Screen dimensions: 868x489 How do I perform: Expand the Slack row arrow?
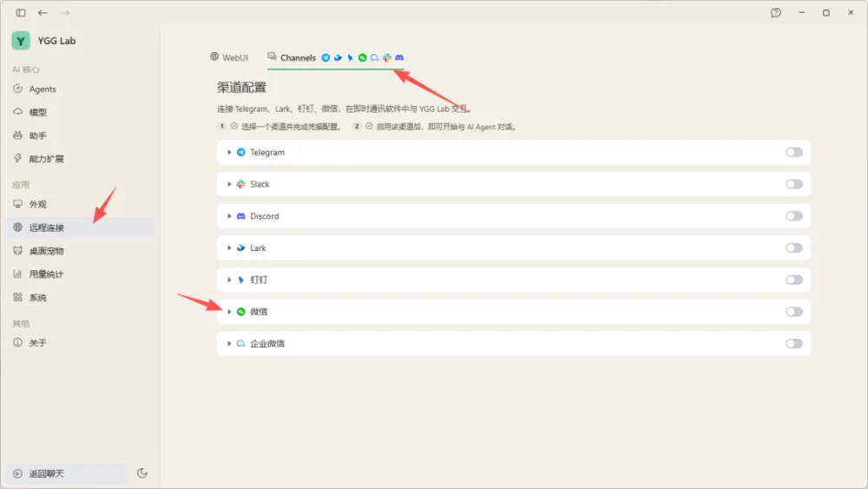(229, 184)
